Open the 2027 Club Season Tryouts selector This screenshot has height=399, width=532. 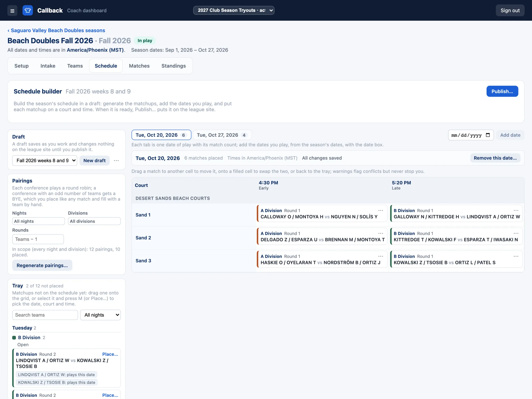(234, 10)
